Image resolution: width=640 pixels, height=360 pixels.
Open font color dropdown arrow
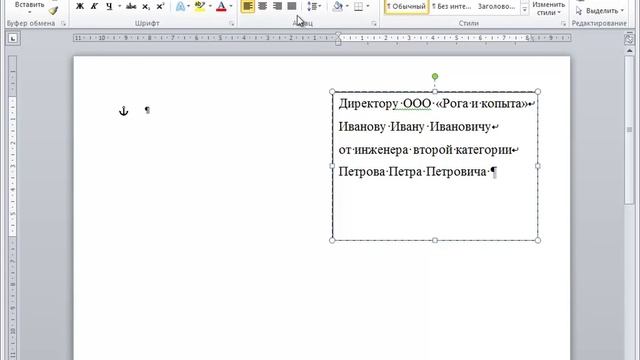click(231, 6)
